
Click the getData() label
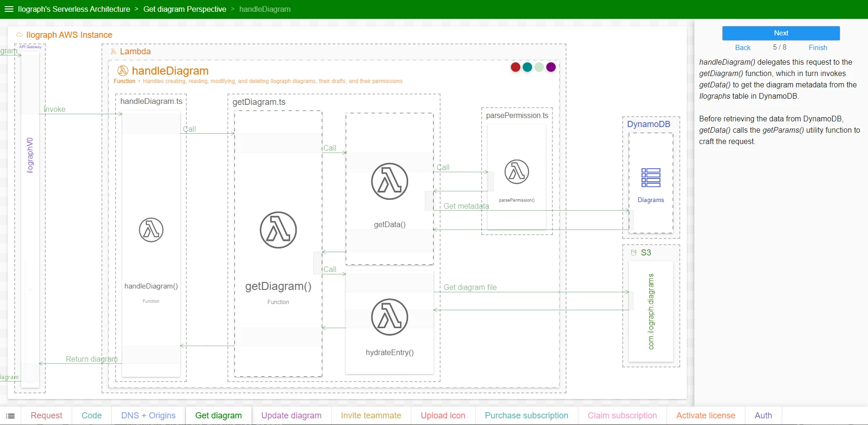pos(390,225)
